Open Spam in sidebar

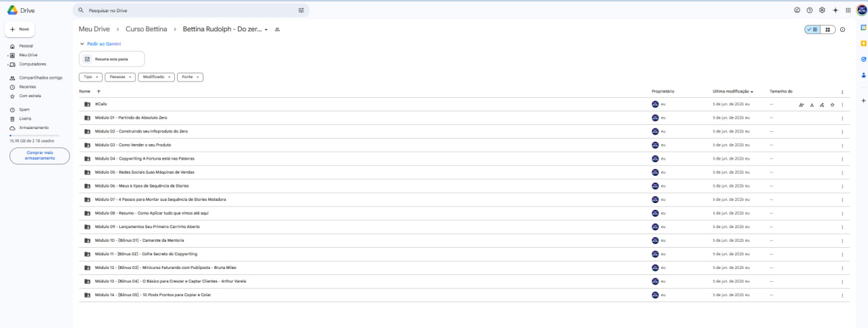24,109
